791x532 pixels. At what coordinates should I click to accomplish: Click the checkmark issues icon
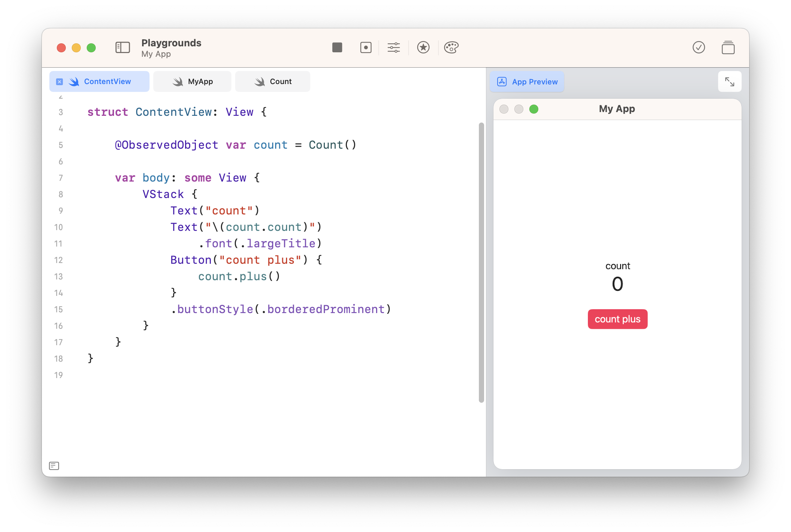pyautogui.click(x=698, y=47)
